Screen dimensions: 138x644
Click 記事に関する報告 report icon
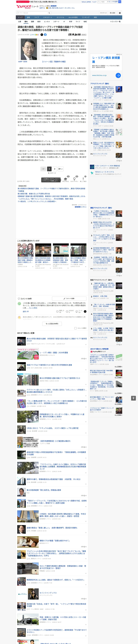click(x=24, y=181)
